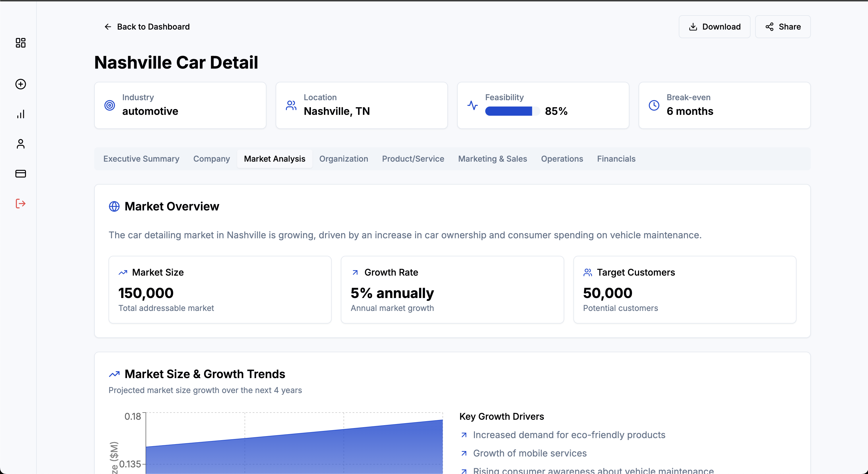Click the Nashville, TN location value
The height and width of the screenshot is (474, 868).
[x=337, y=111]
